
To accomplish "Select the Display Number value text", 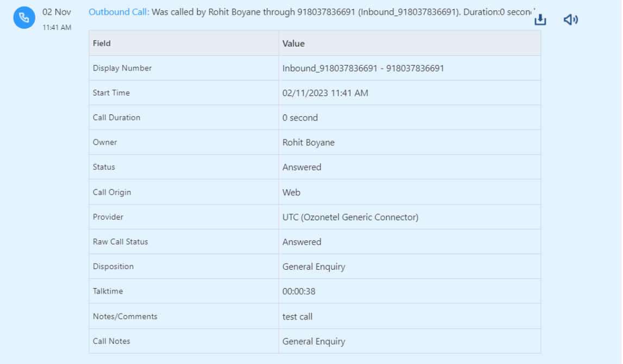I will pyautogui.click(x=363, y=68).
